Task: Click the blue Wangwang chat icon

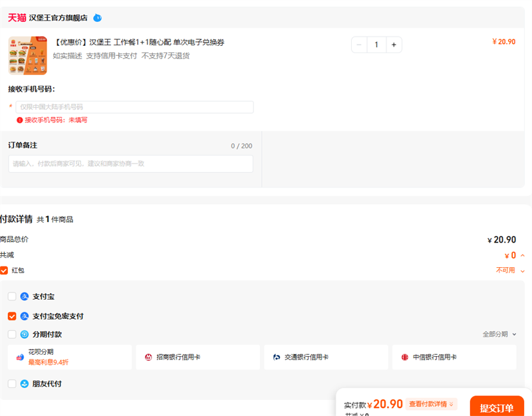Action: [x=97, y=18]
